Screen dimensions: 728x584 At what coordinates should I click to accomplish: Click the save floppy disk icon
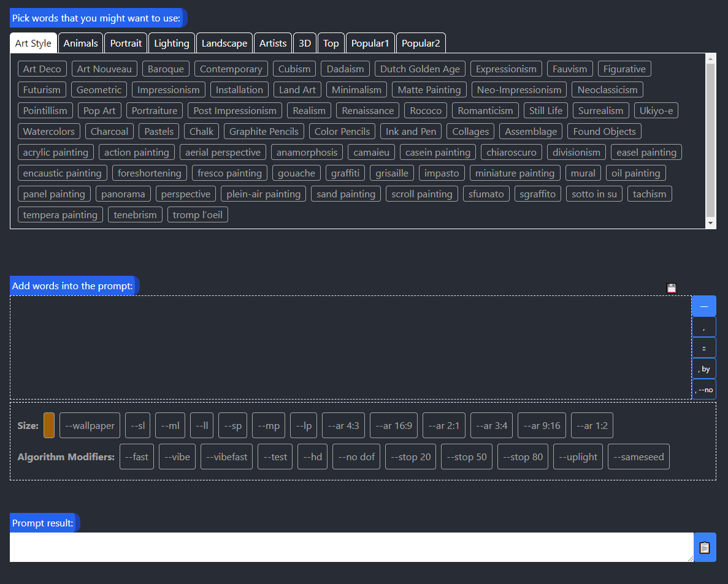click(x=672, y=288)
